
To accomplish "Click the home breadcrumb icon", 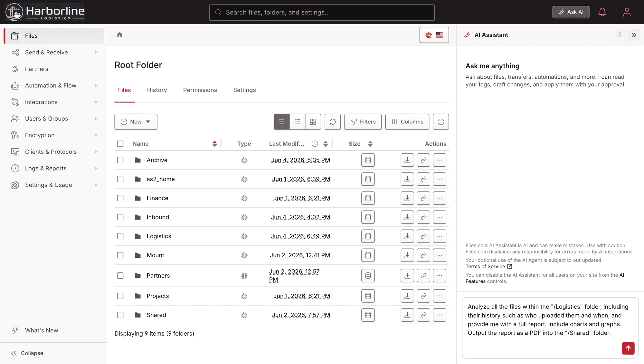I will click(120, 35).
